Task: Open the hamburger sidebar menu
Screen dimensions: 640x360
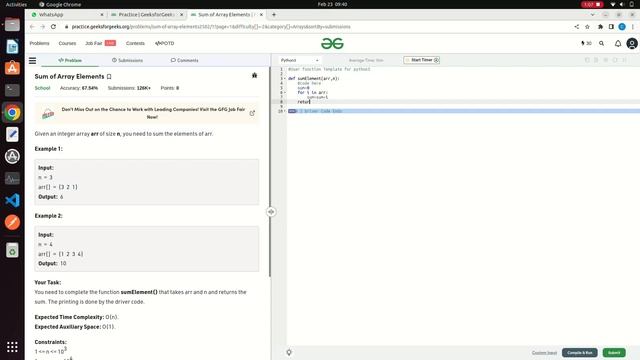Action: (32, 60)
